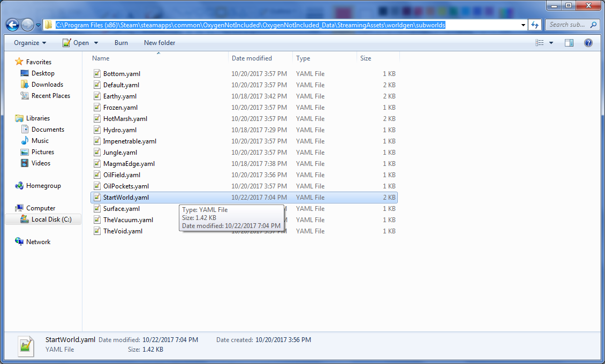Open the Music library
The height and width of the screenshot is (364, 605).
pos(40,141)
